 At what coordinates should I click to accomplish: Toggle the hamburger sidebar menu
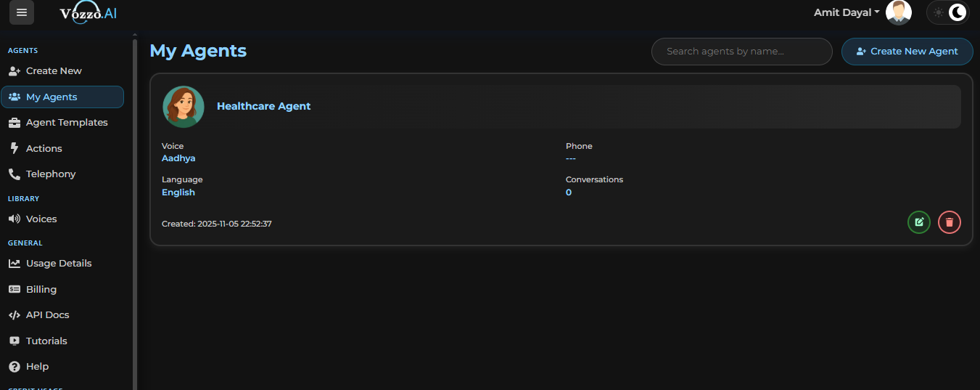[22, 12]
